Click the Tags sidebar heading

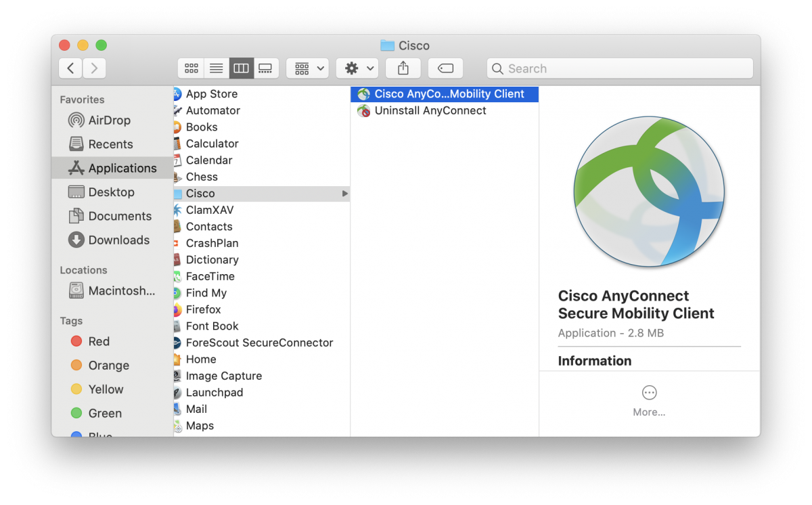click(x=71, y=321)
